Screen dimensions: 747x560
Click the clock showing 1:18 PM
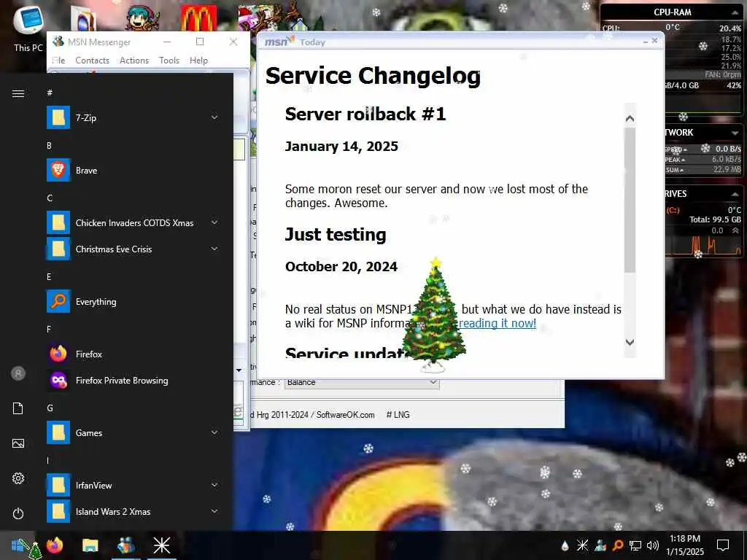point(684,539)
